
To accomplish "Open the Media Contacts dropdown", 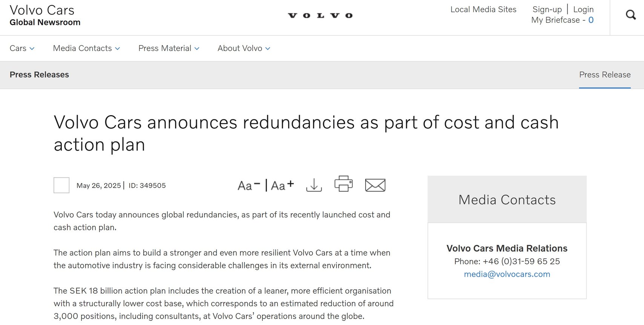I will [x=86, y=48].
